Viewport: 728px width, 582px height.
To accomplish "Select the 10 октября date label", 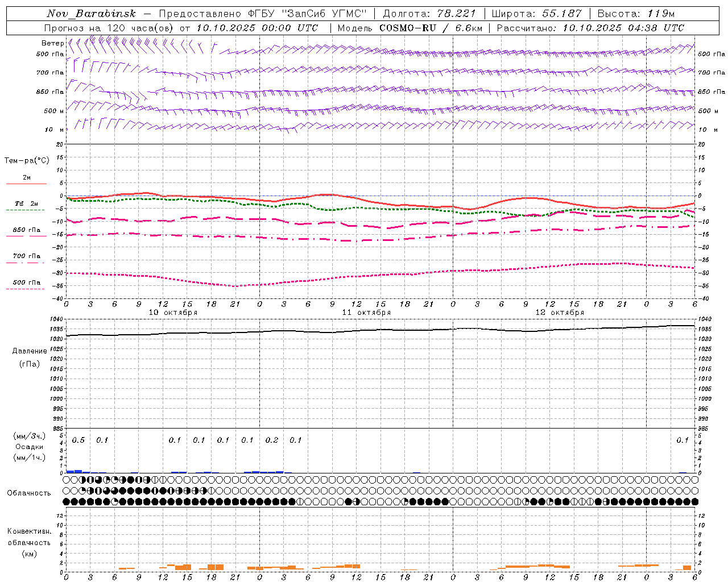I will 173,312.
